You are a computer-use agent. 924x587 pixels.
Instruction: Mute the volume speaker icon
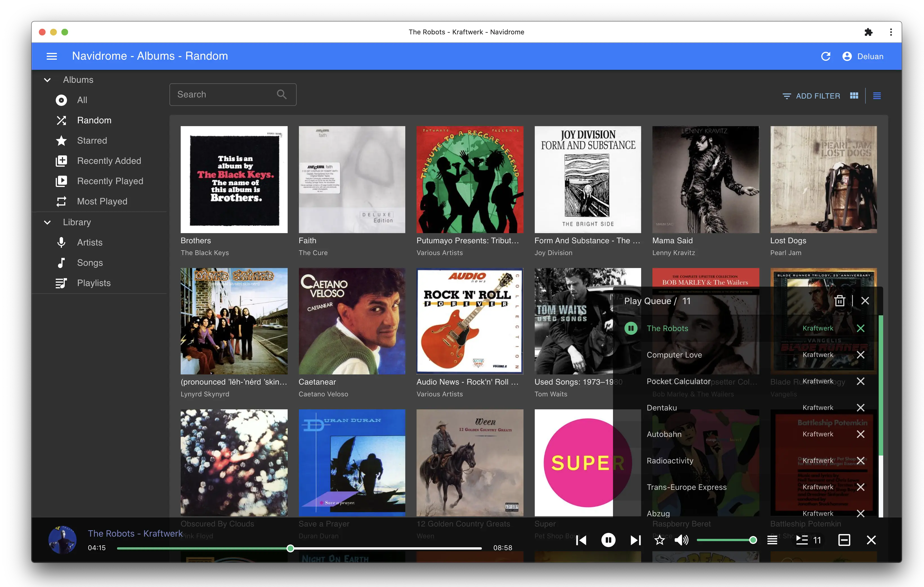click(681, 540)
